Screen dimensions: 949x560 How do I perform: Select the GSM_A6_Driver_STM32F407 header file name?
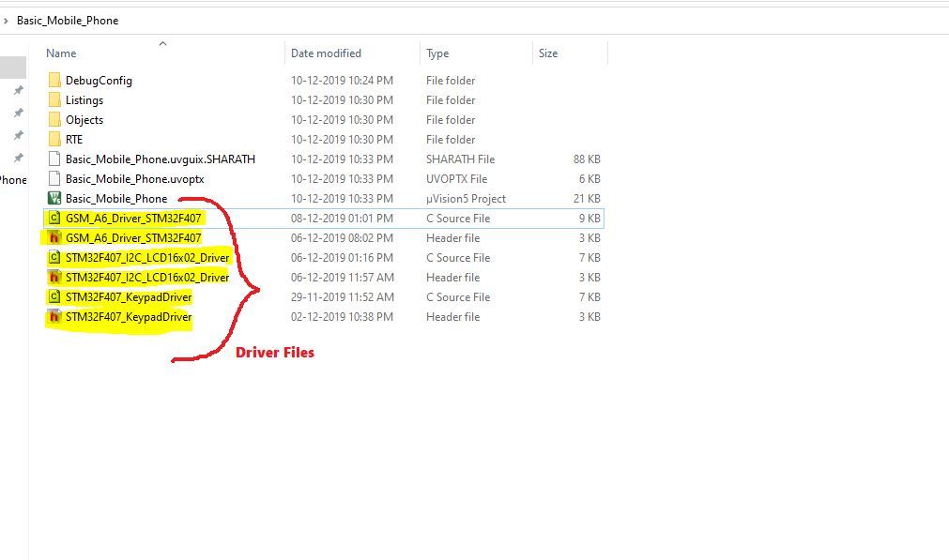[133, 237]
